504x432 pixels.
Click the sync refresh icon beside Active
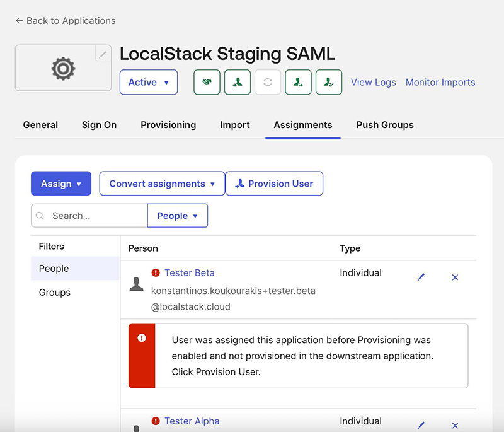pos(268,82)
